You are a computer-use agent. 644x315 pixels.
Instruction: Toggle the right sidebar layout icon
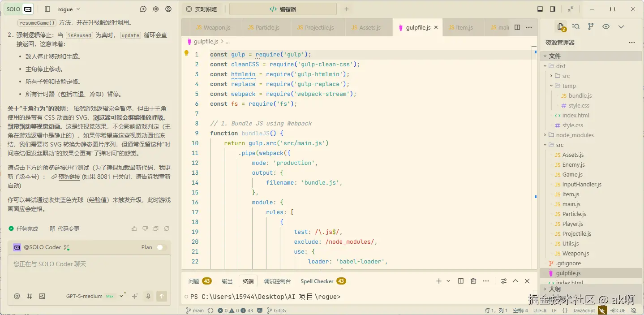point(553,9)
